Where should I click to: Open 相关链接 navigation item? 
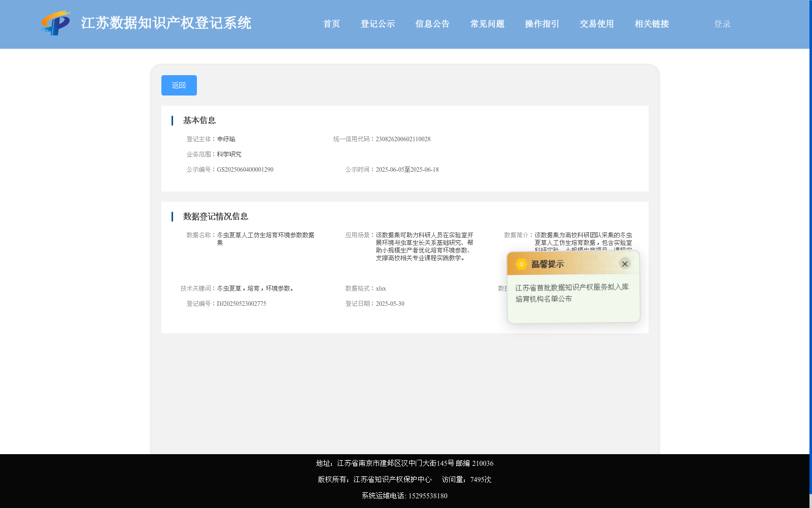652,24
